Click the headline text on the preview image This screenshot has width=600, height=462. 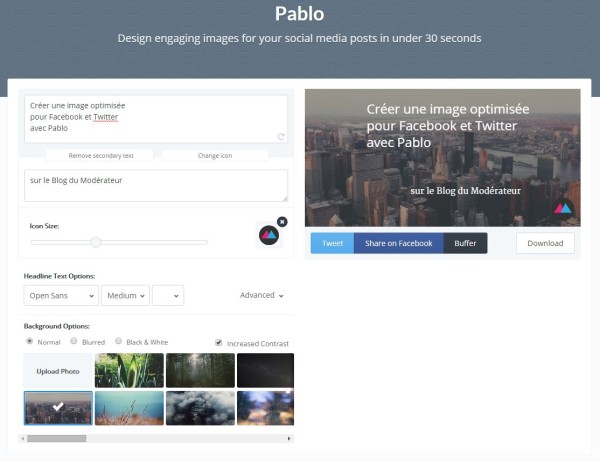point(448,126)
